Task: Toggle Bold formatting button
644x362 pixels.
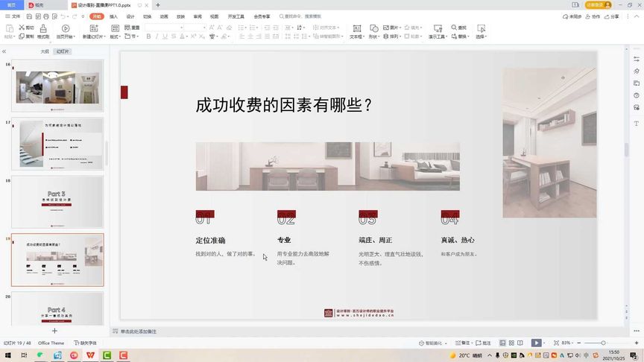Action: tap(148, 36)
